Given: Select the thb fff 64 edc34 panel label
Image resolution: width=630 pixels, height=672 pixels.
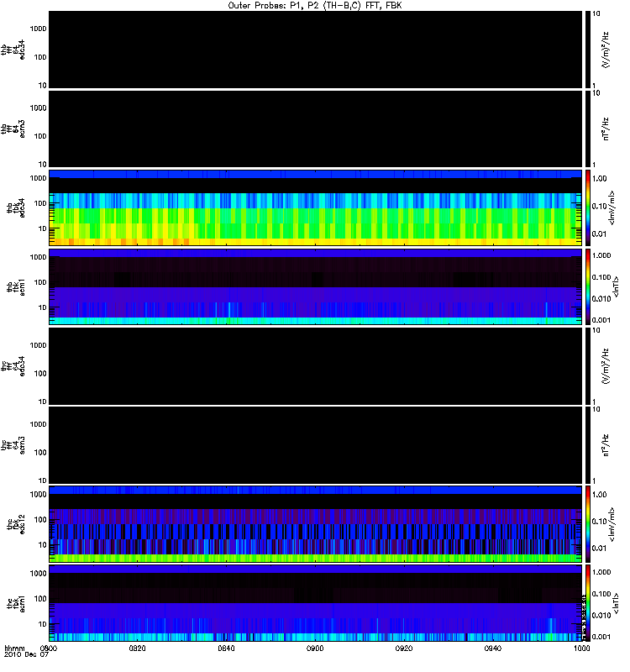Looking at the screenshot, I should coord(13,50).
